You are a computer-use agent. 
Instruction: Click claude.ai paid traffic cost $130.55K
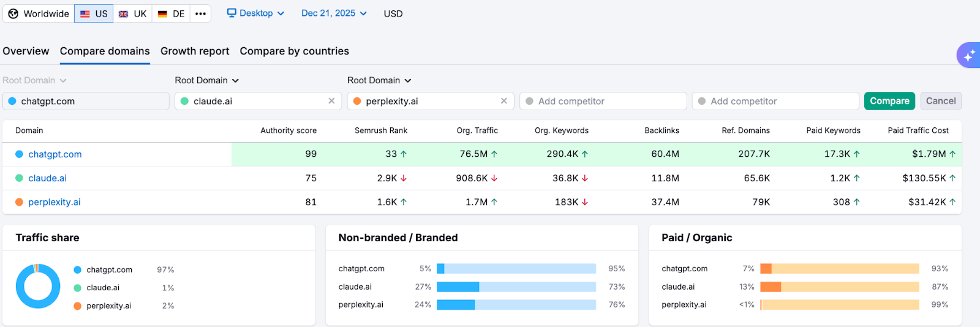pyautogui.click(x=924, y=178)
